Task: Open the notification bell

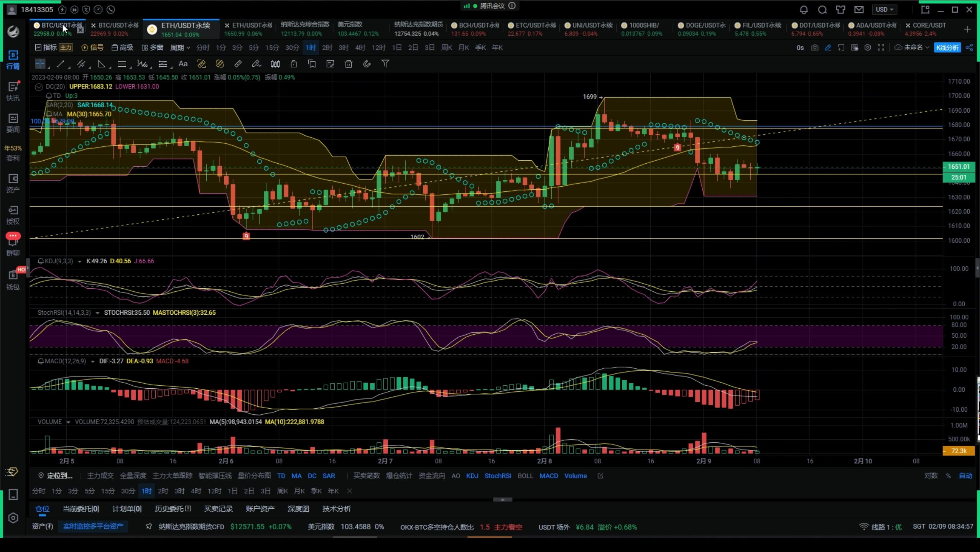Action: pyautogui.click(x=804, y=10)
